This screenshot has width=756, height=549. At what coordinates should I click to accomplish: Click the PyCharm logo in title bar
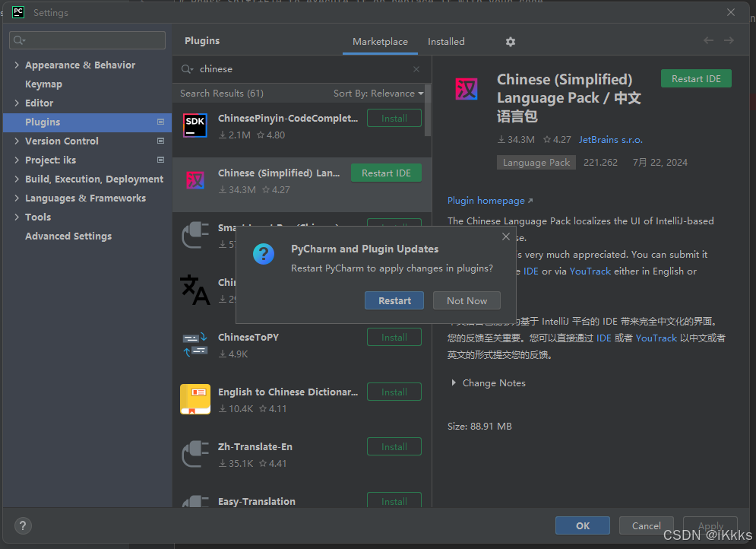[x=18, y=12]
